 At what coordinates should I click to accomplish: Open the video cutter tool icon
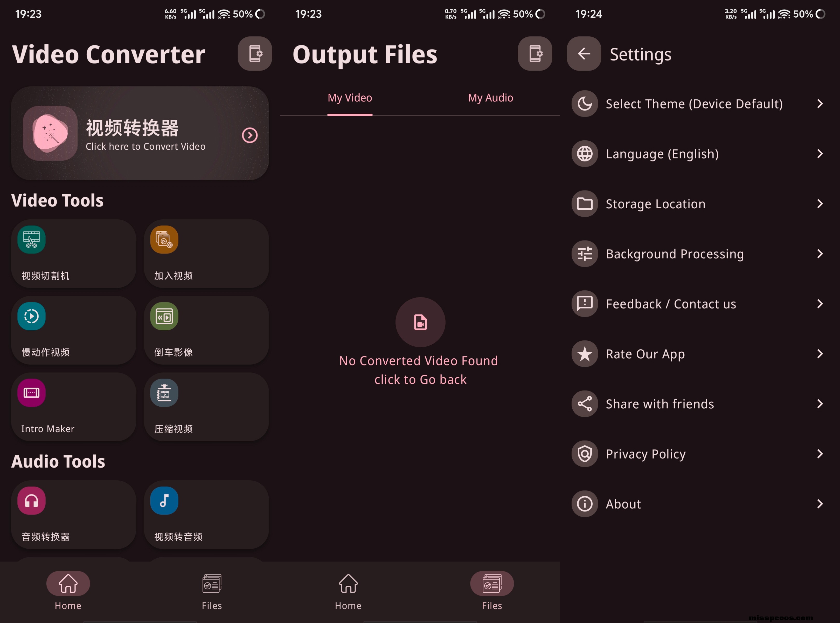[x=31, y=240]
